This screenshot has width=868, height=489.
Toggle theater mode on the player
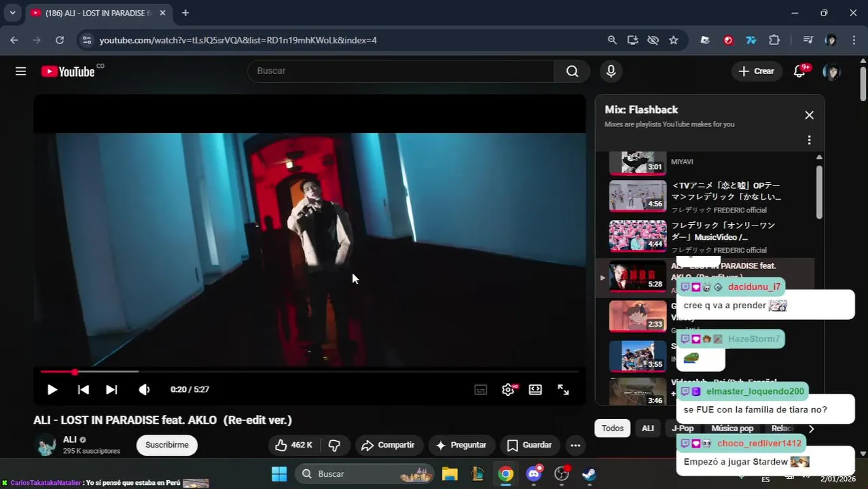click(x=535, y=390)
